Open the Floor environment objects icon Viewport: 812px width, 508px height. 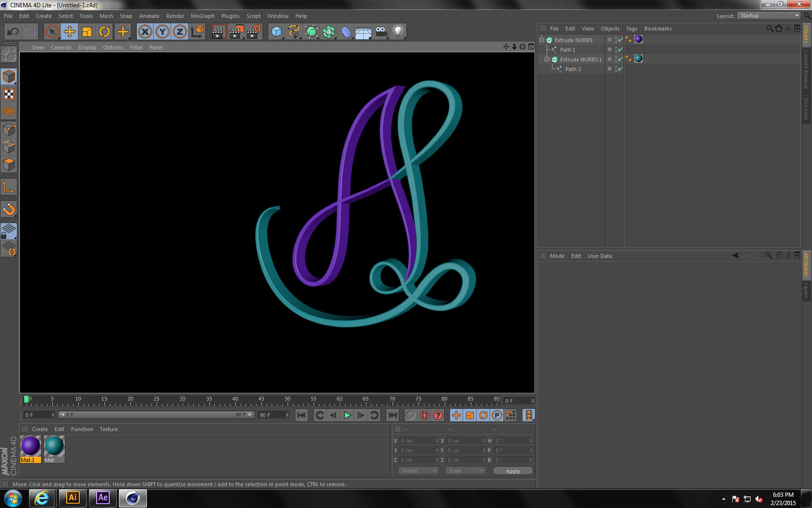[x=363, y=32]
